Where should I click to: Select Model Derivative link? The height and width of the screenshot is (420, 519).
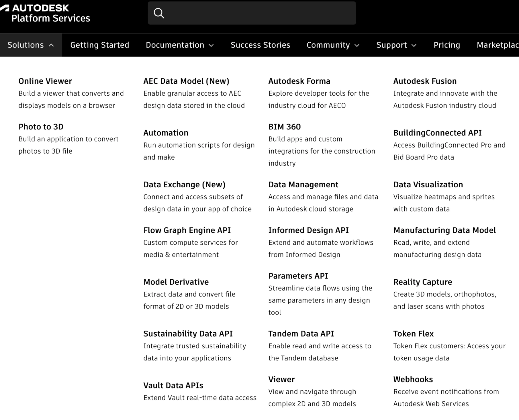click(176, 282)
